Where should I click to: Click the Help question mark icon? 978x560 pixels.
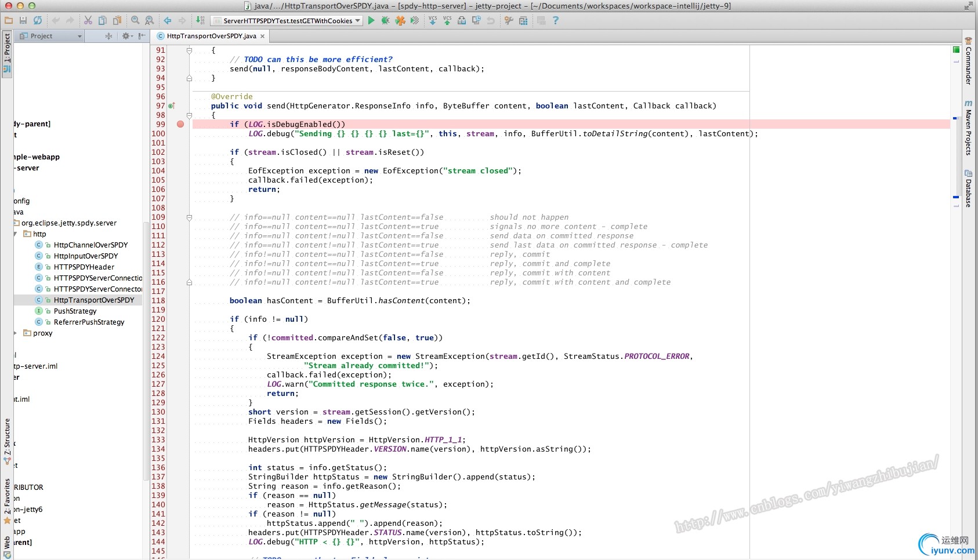coord(556,20)
